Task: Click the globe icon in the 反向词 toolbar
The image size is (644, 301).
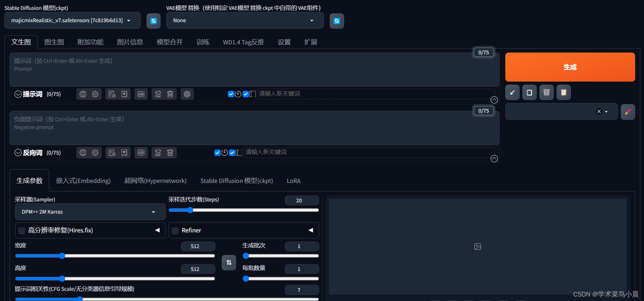Action: coord(83,153)
